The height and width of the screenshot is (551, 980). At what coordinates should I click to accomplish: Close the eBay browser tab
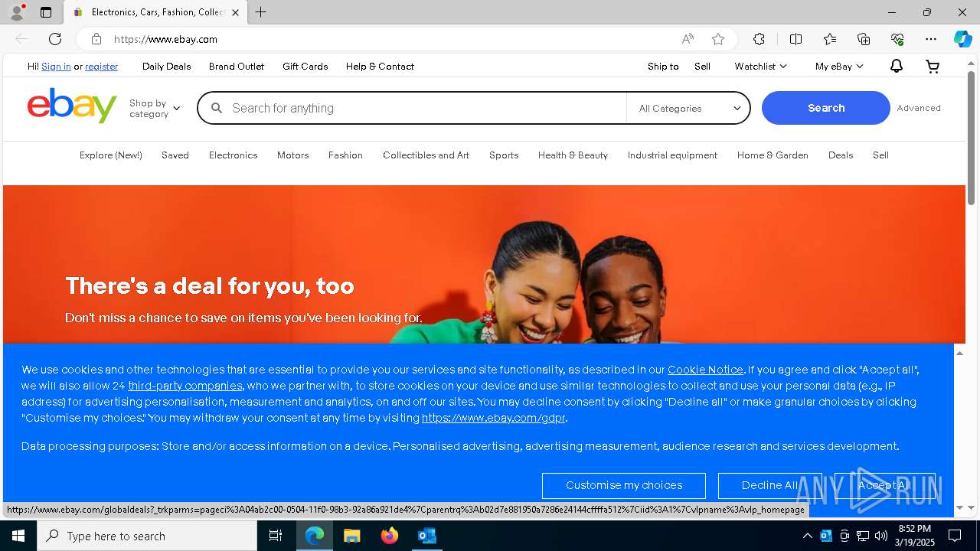235,12
